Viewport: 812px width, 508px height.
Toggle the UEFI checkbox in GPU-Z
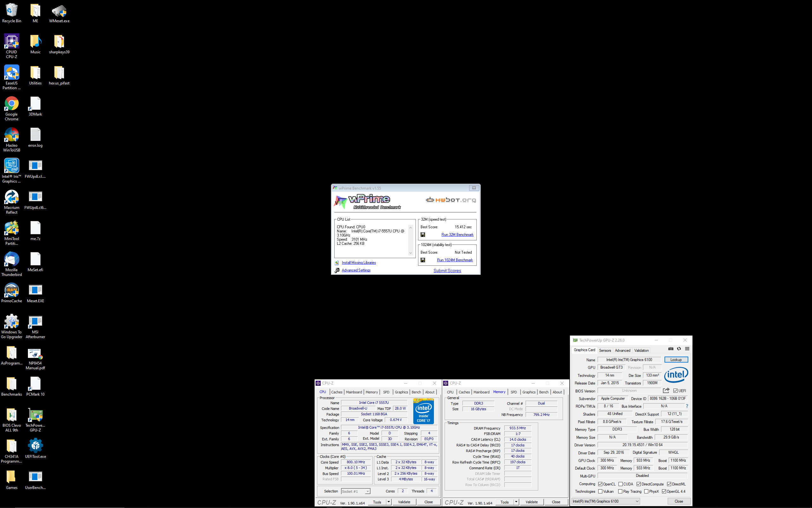pos(675,391)
